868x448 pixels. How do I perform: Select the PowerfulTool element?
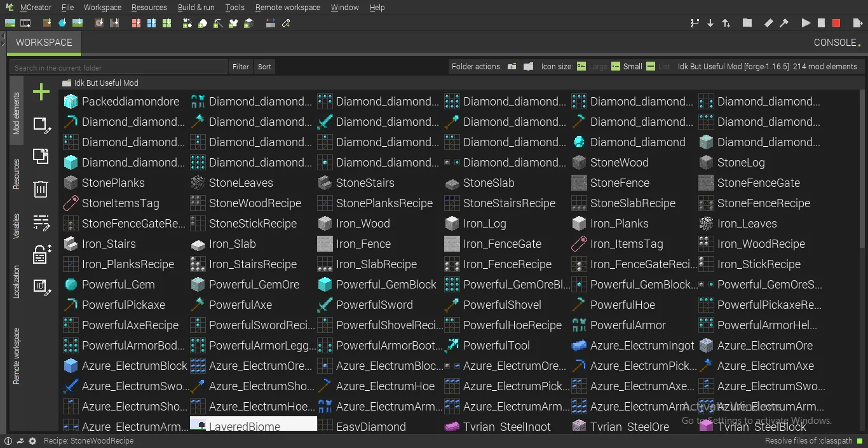pos(487,346)
